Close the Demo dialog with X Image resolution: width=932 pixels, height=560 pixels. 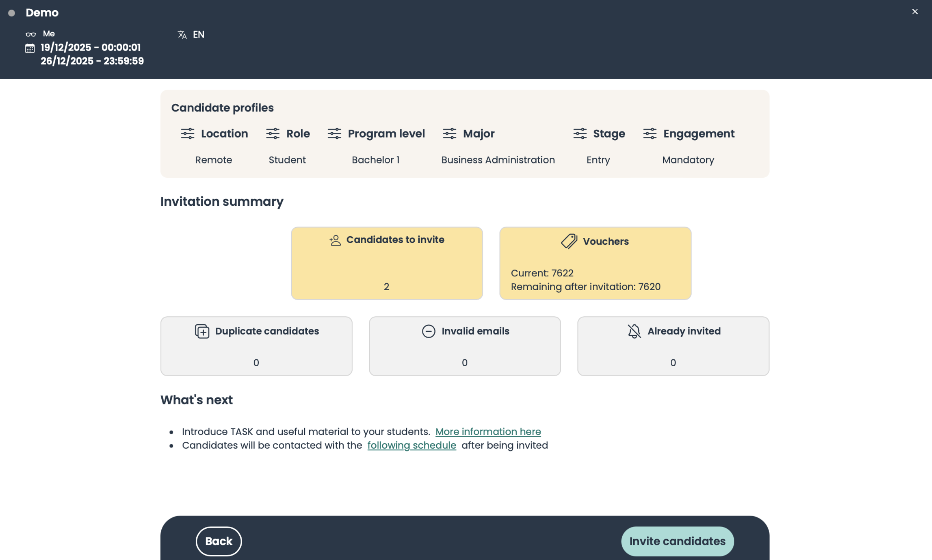coord(915,12)
